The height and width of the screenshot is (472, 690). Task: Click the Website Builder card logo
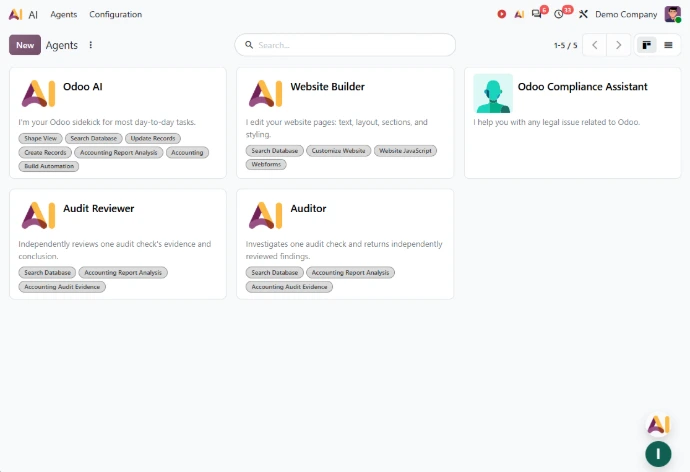click(265, 93)
